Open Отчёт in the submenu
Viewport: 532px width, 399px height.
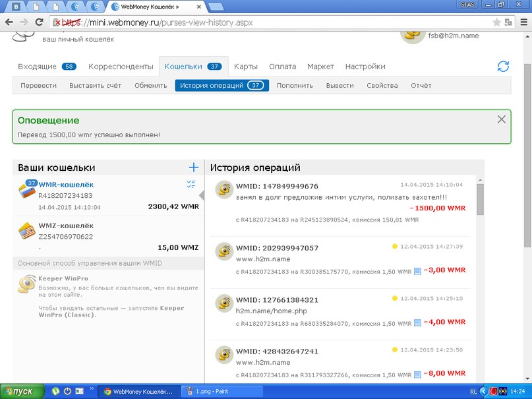(421, 86)
